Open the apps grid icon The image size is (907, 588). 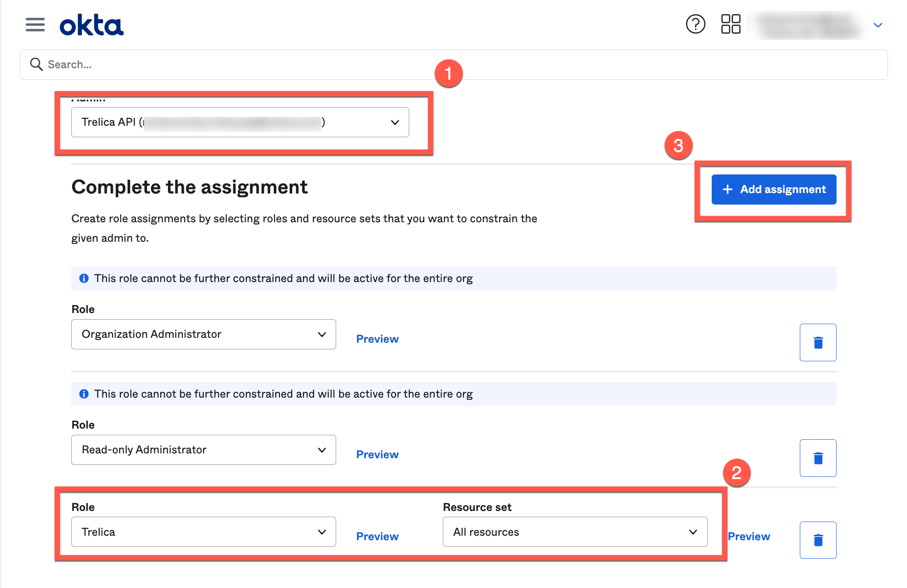click(731, 24)
